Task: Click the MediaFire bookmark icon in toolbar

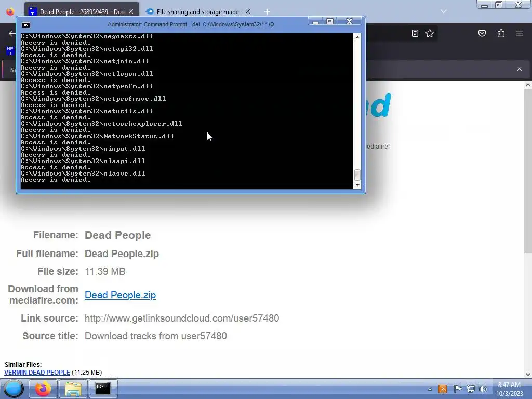Action: (x=10, y=51)
